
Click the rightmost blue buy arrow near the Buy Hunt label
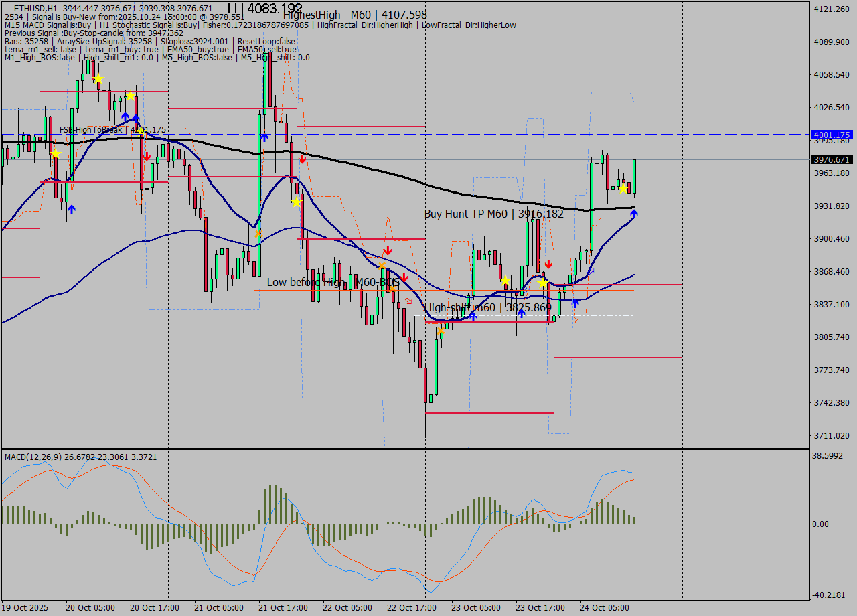tap(634, 213)
